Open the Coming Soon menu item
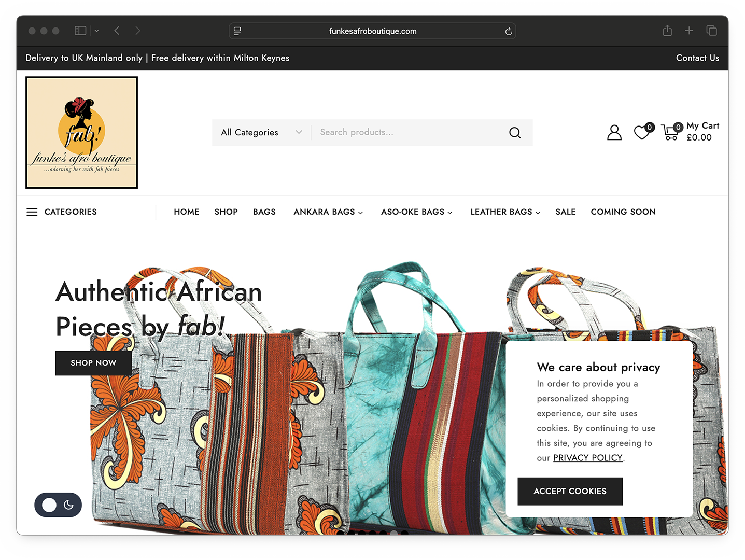The height and width of the screenshot is (560, 745). [623, 212]
